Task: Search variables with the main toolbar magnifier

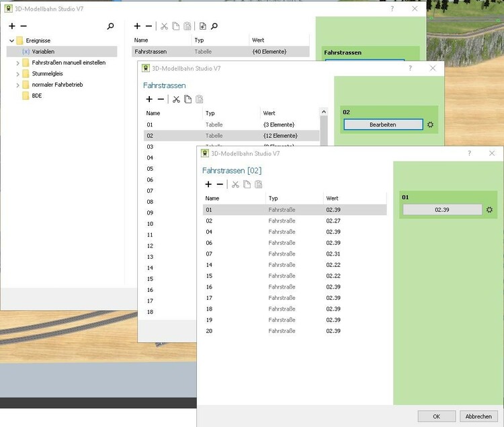Action: (214, 26)
